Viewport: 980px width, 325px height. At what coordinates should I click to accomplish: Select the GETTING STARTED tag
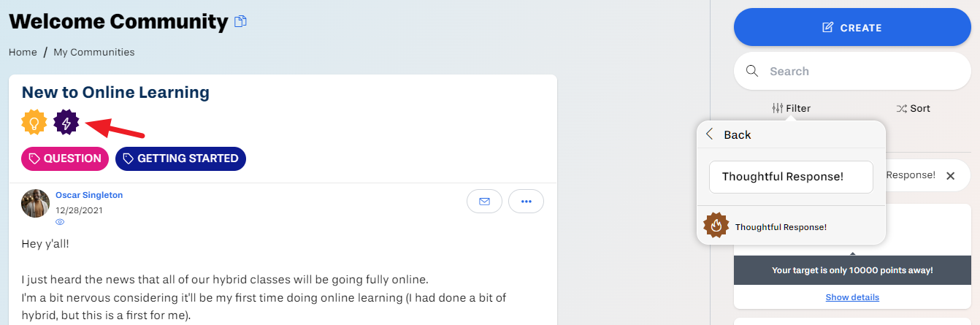coord(180,158)
